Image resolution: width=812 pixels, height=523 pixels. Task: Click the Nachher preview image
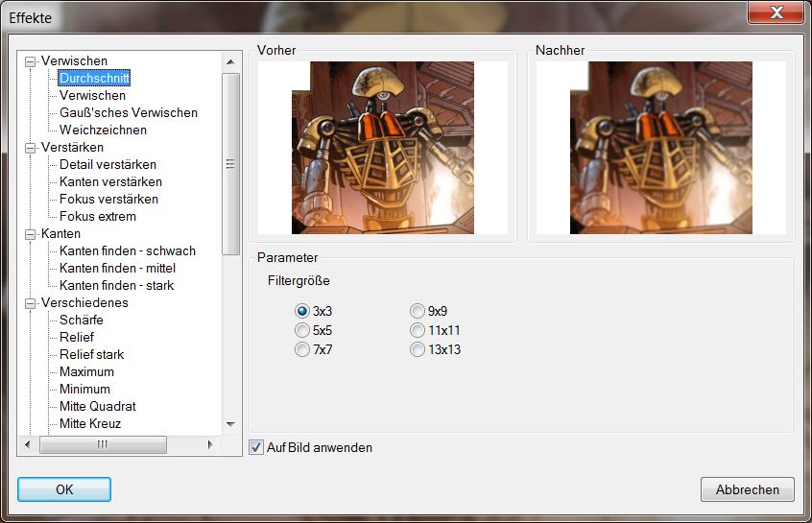pos(661,148)
